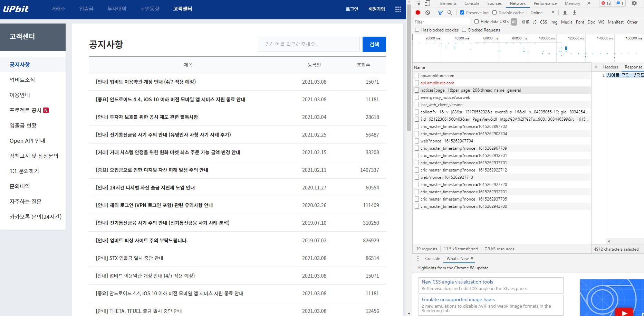Close the request details pane
This screenshot has height=316, width=644.
click(x=596, y=67)
